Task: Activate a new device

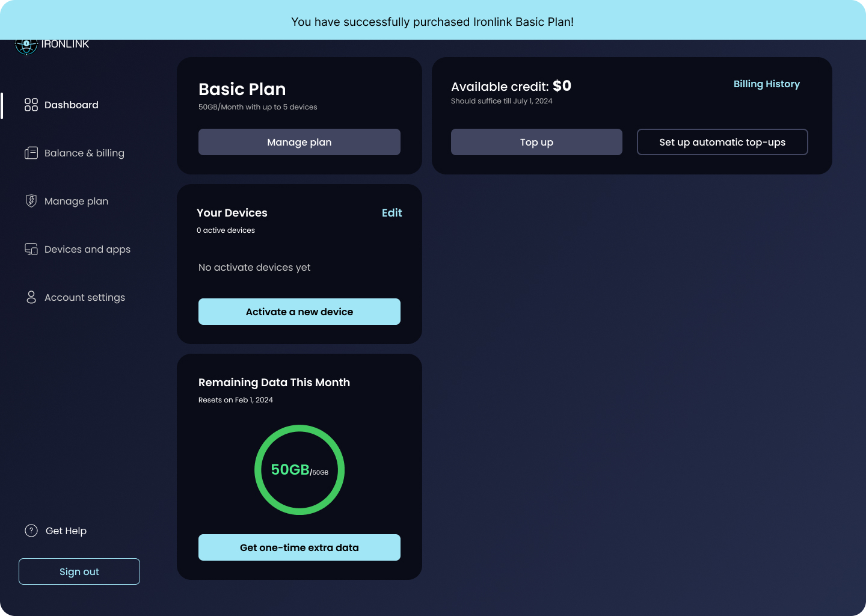Action: point(299,312)
